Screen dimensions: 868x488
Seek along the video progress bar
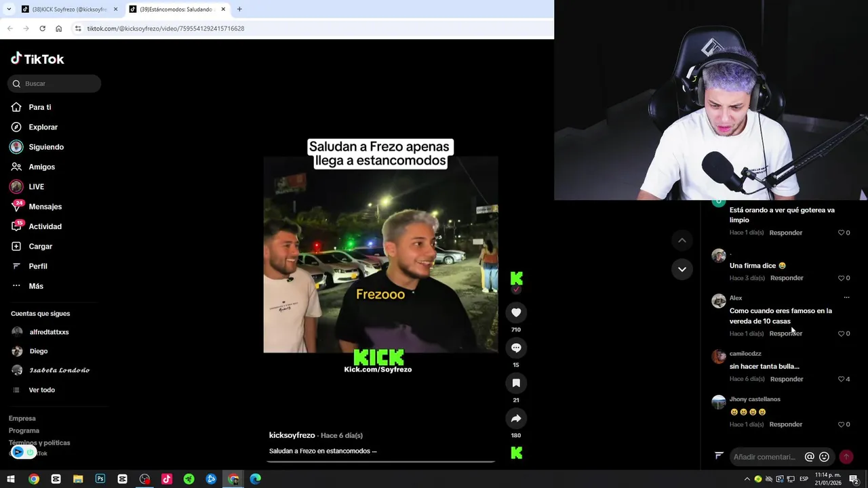coord(380,462)
